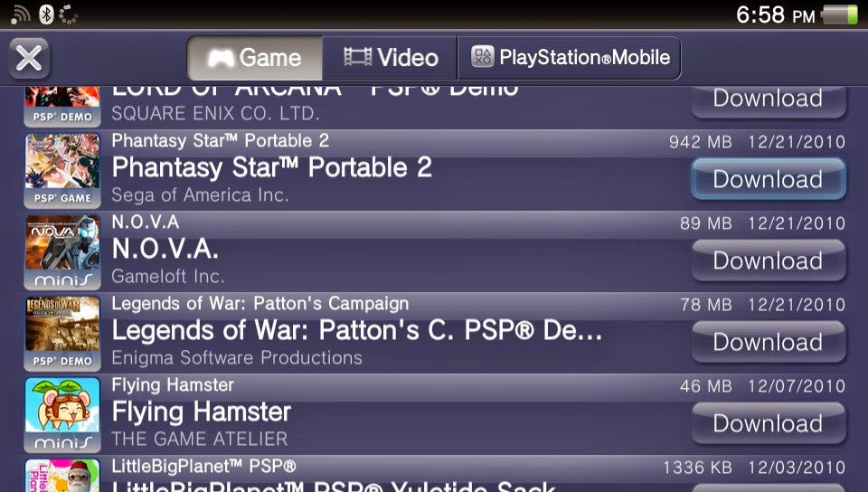Image resolution: width=868 pixels, height=492 pixels.
Task: Open the PlayStation Mobile tab
Action: [569, 58]
